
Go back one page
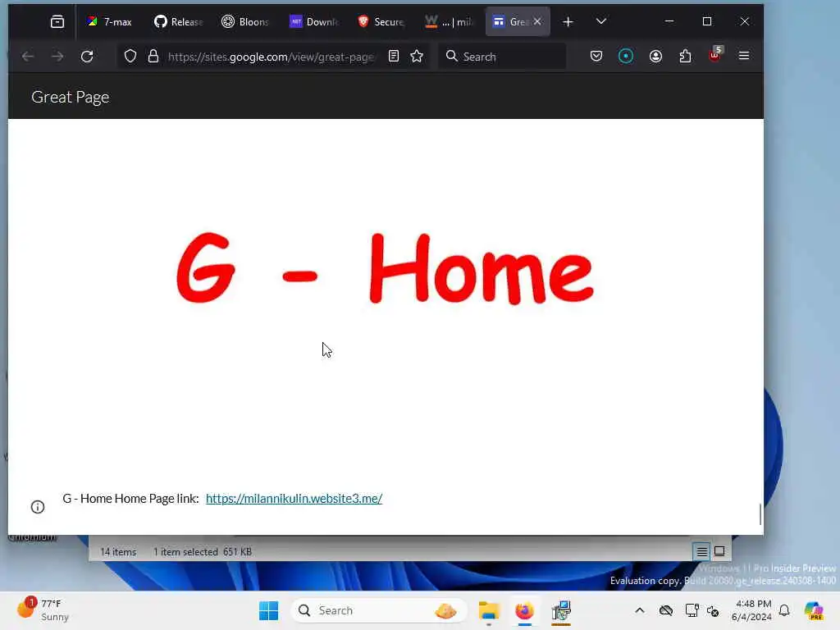pyautogui.click(x=28, y=57)
